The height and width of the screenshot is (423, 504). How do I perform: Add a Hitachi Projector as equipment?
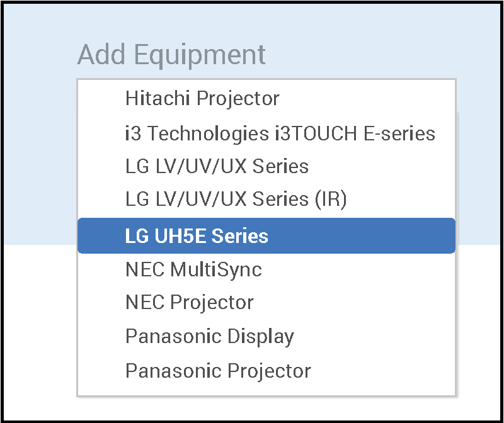tap(202, 99)
